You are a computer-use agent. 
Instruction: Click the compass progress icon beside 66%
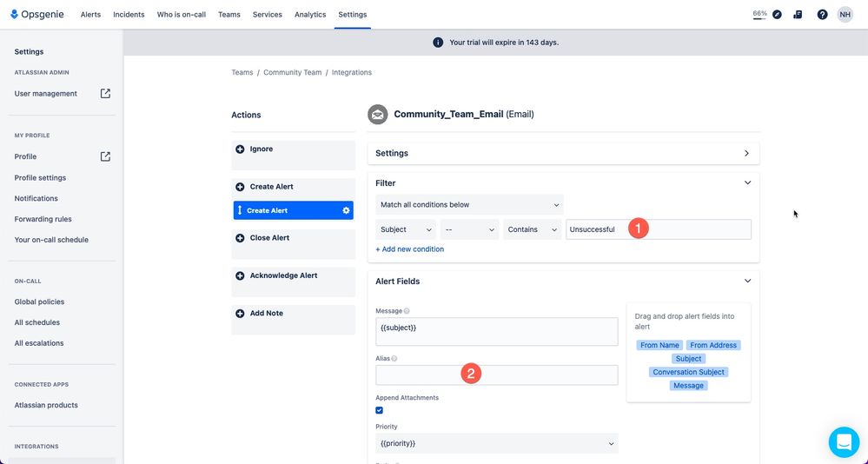pos(778,15)
